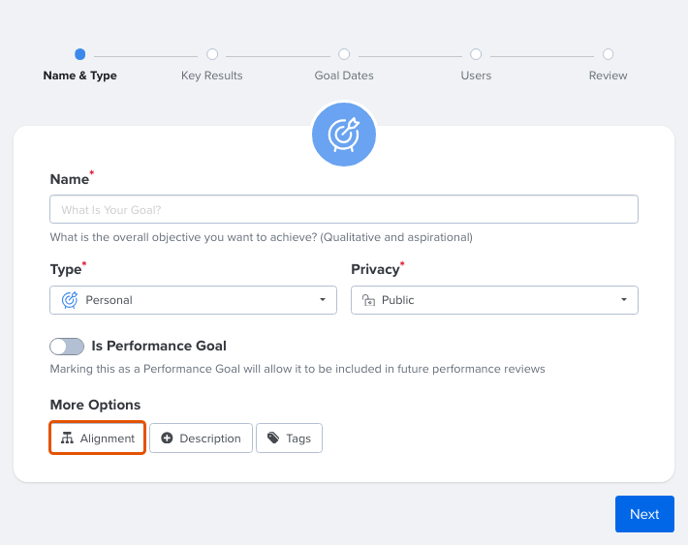Viewport: 688px width, 545px height.
Task: Click the Alignment hierarchy icon
Action: [67, 438]
